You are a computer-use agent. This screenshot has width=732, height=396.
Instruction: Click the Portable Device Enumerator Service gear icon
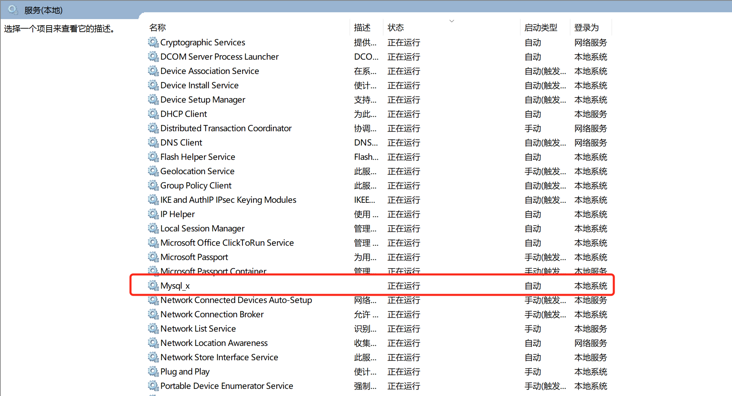tap(153, 386)
